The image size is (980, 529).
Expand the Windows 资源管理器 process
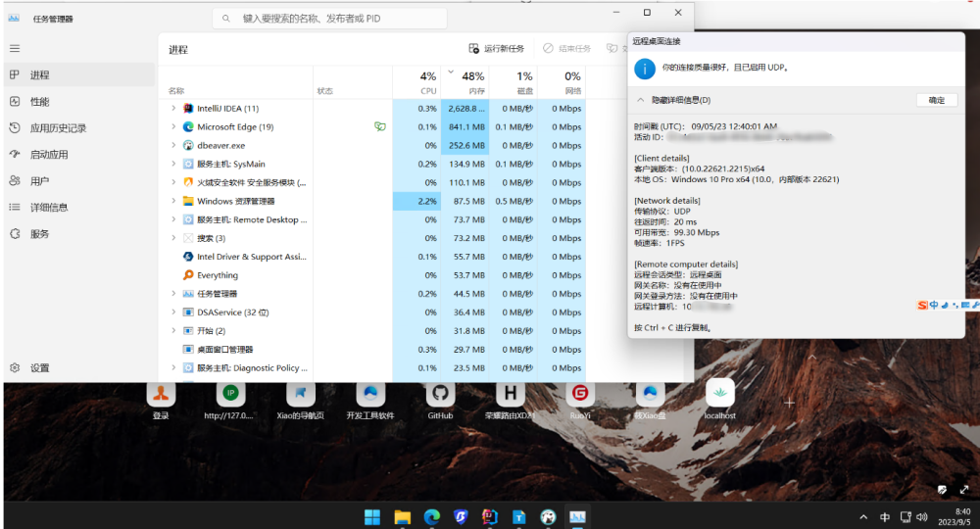click(x=173, y=201)
